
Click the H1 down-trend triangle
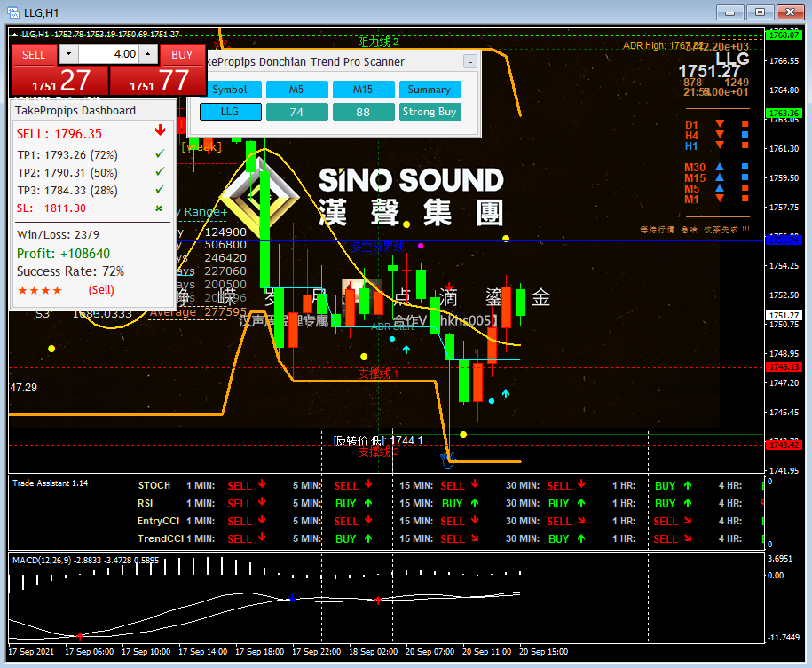coord(720,145)
